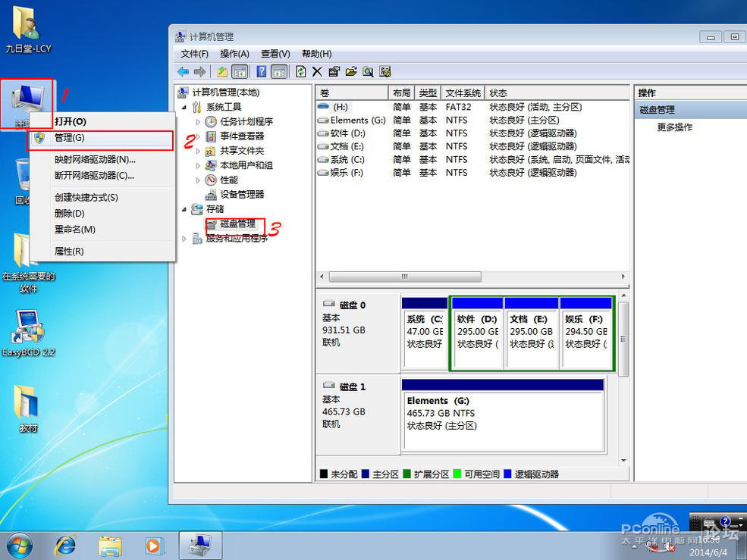Expand the 共享文件夹 node
The image size is (747, 560).
[198, 152]
